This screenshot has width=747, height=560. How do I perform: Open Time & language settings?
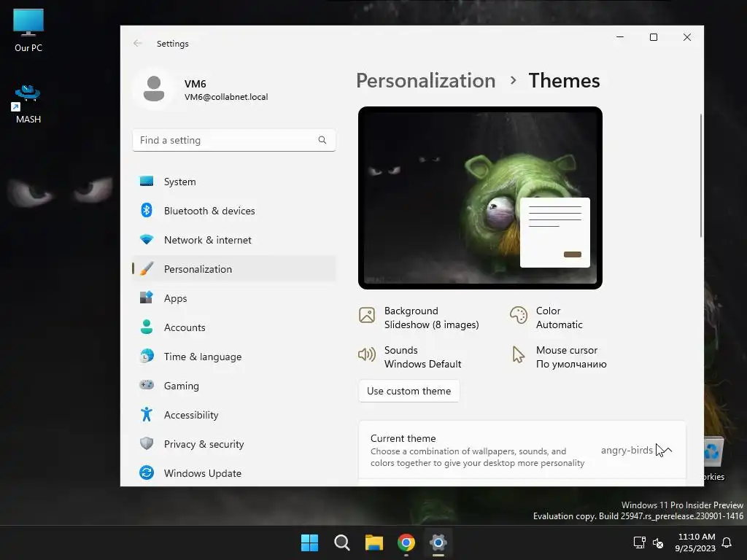click(233, 357)
